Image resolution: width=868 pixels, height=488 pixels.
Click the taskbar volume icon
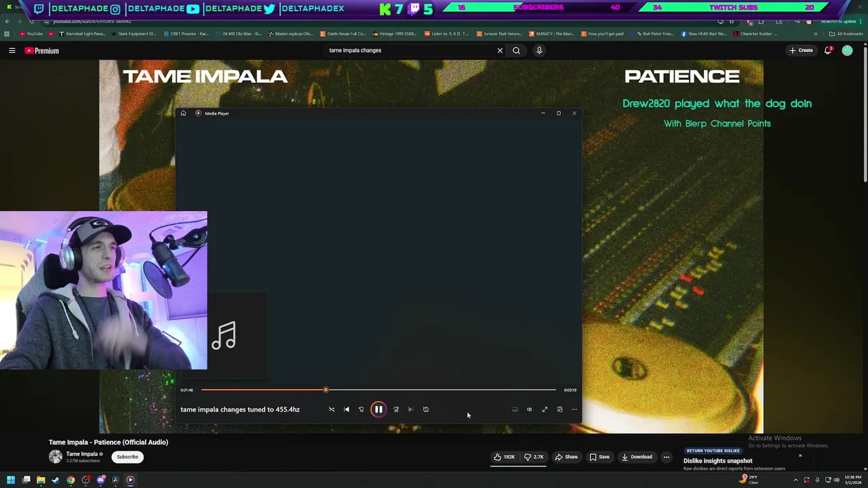click(x=836, y=480)
